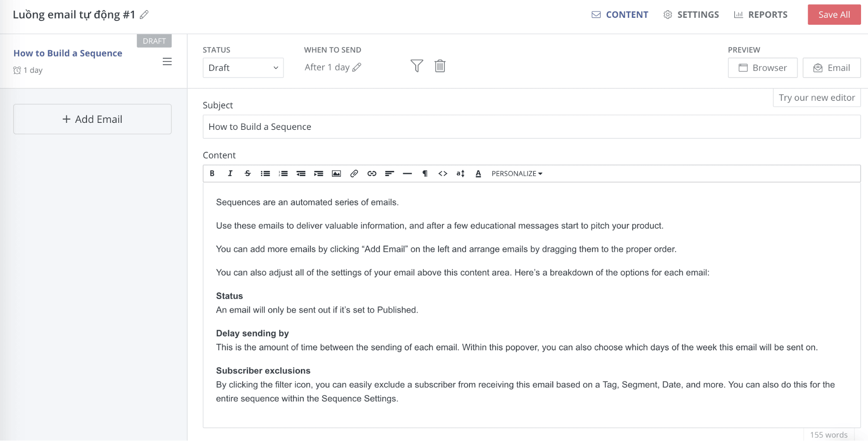The height and width of the screenshot is (441, 868).
Task: Expand the PERSONALIZE dropdown
Action: point(517,174)
